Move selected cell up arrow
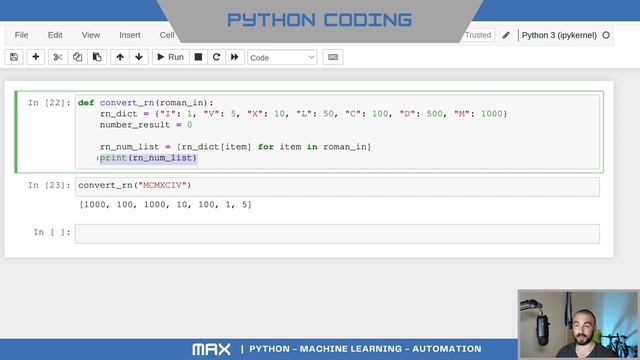Image resolution: width=640 pixels, height=360 pixels. pos(120,57)
